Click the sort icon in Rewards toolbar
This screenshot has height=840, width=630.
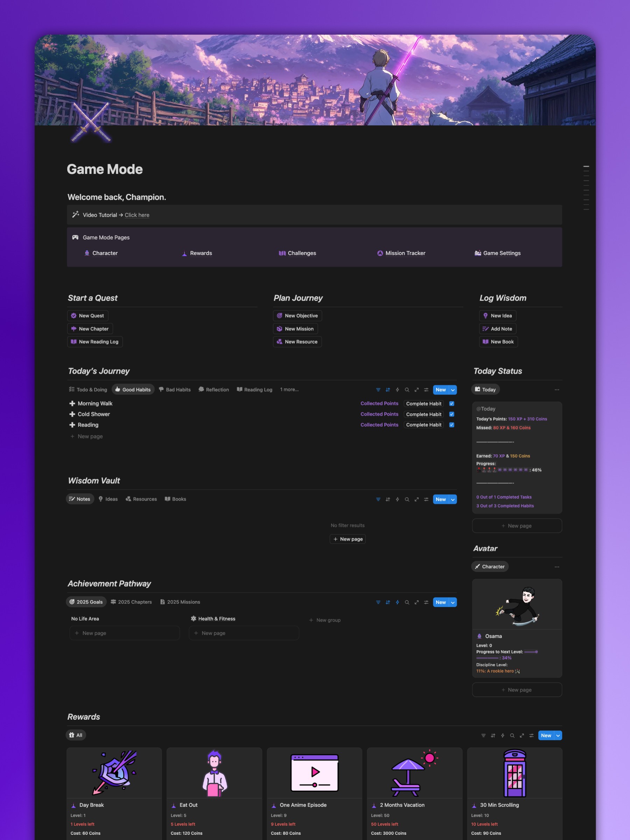coord(493,736)
